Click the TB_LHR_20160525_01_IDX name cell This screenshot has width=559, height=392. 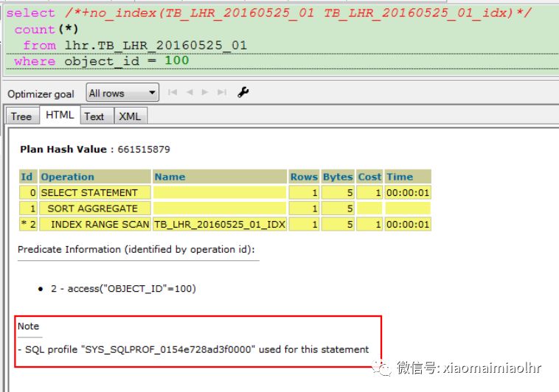pyautogui.click(x=220, y=224)
